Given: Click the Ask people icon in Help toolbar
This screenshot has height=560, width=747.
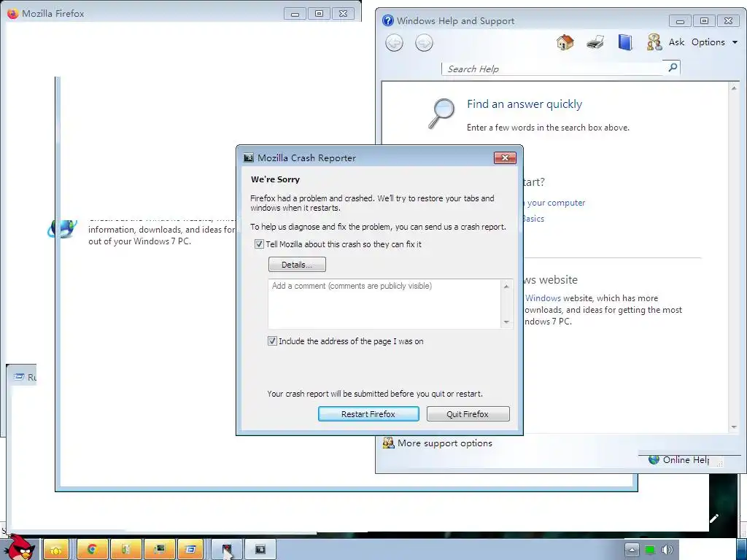Looking at the screenshot, I should tap(654, 42).
